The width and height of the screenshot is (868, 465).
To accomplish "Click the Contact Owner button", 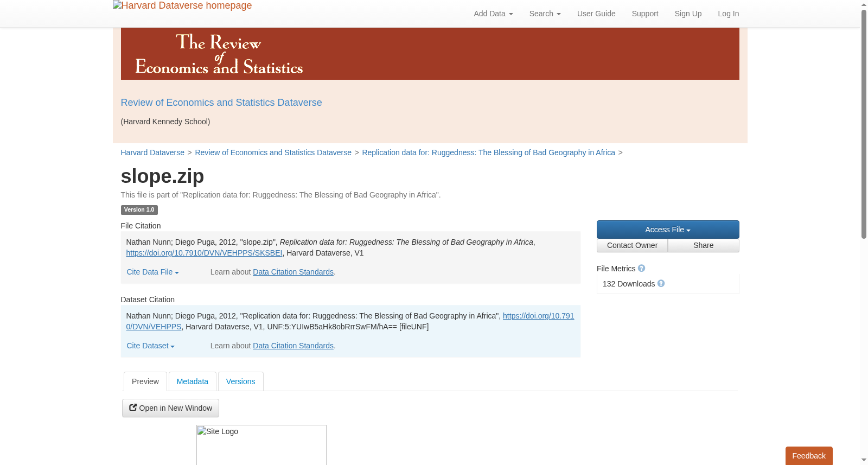I will point(632,245).
